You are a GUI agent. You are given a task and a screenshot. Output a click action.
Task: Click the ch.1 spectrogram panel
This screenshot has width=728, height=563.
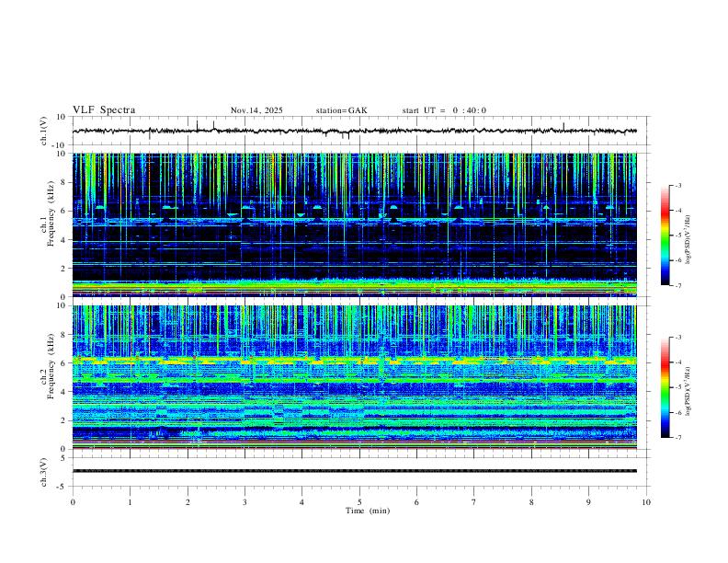coord(354,224)
